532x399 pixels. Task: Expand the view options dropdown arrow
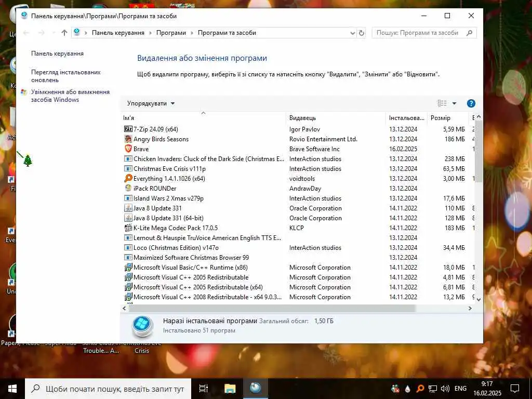coord(454,103)
